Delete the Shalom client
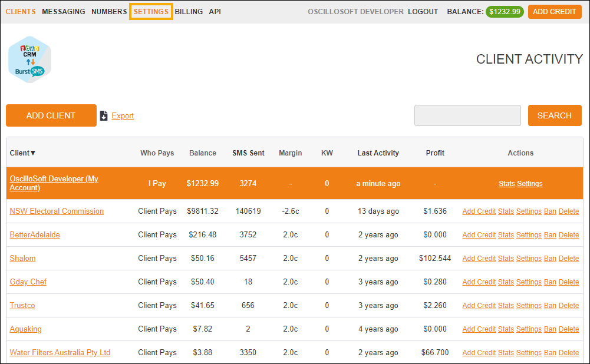Image resolution: width=590 pixels, height=364 pixels. pyautogui.click(x=569, y=259)
